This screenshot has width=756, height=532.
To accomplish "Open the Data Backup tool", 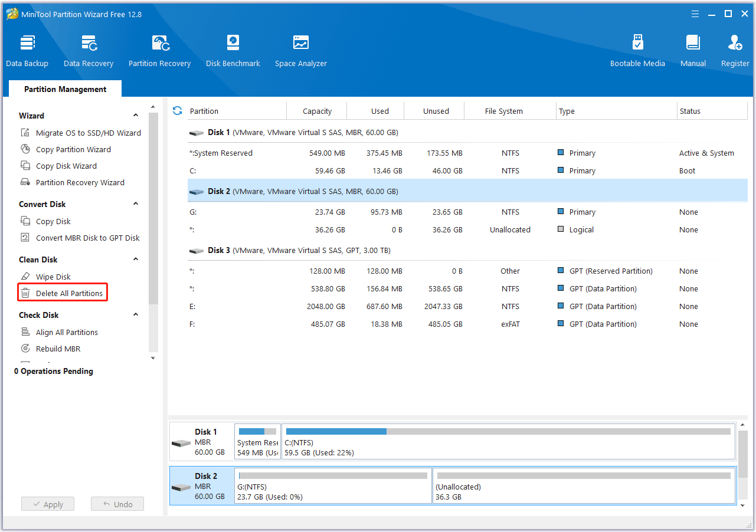I will tap(27, 51).
